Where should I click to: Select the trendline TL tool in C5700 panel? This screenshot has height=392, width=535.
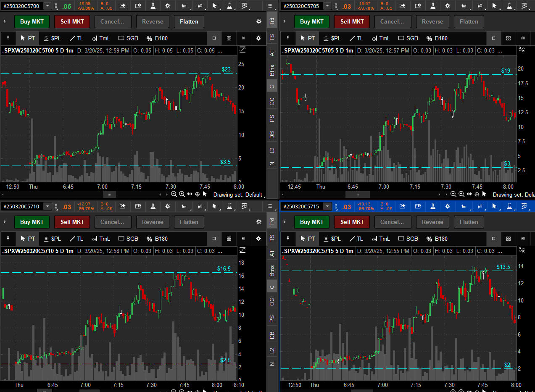pos(76,38)
